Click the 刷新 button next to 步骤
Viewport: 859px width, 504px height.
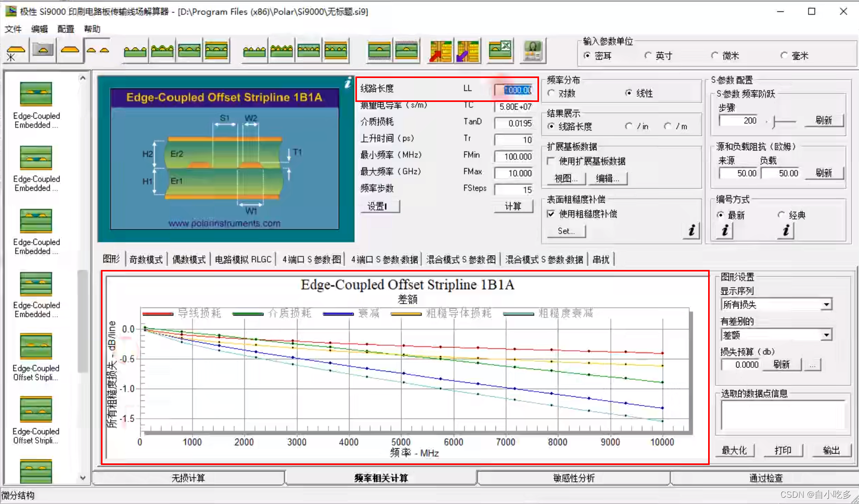coord(824,120)
